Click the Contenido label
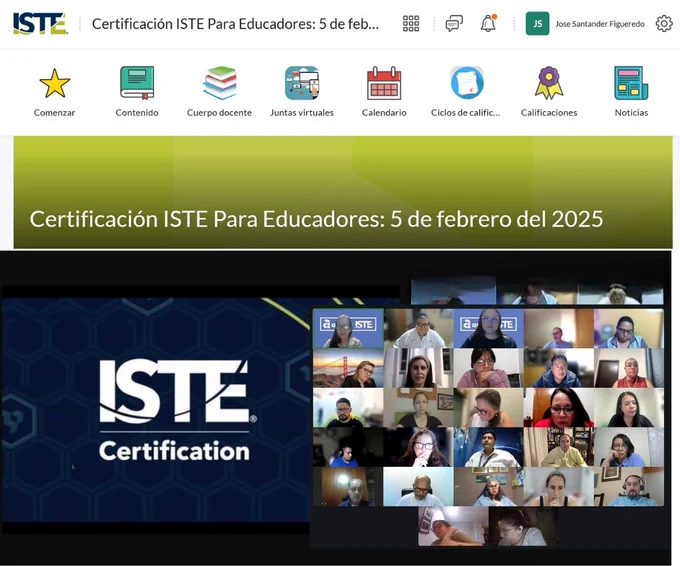 click(x=137, y=113)
